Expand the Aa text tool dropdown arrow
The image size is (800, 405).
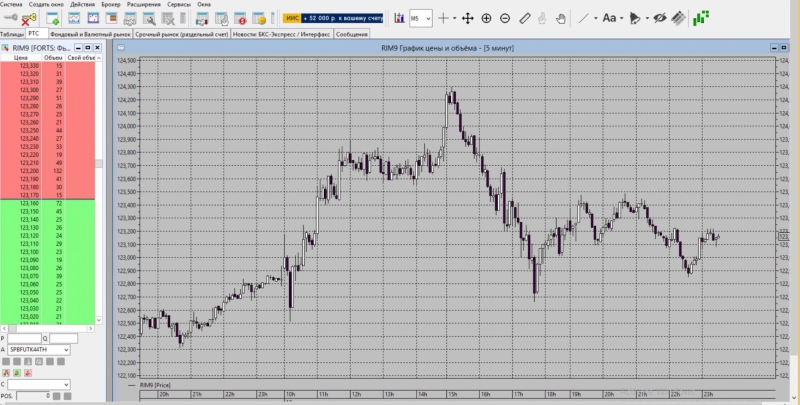click(x=621, y=18)
